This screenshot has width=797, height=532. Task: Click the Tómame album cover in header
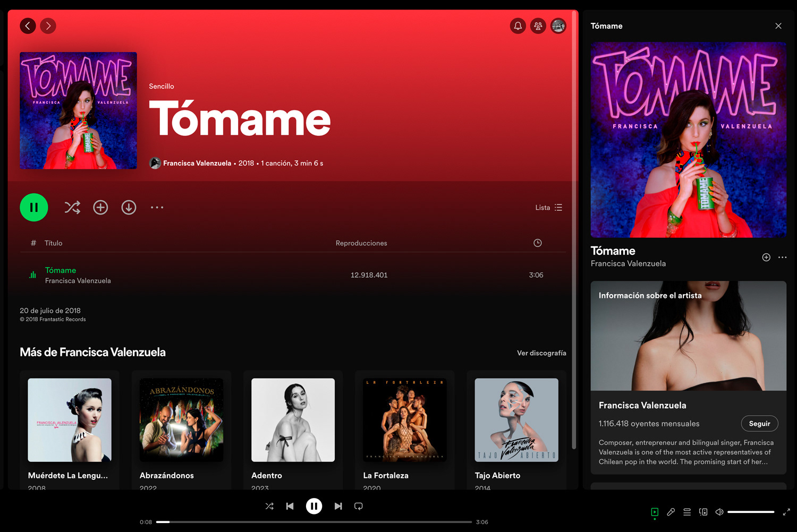tap(78, 110)
